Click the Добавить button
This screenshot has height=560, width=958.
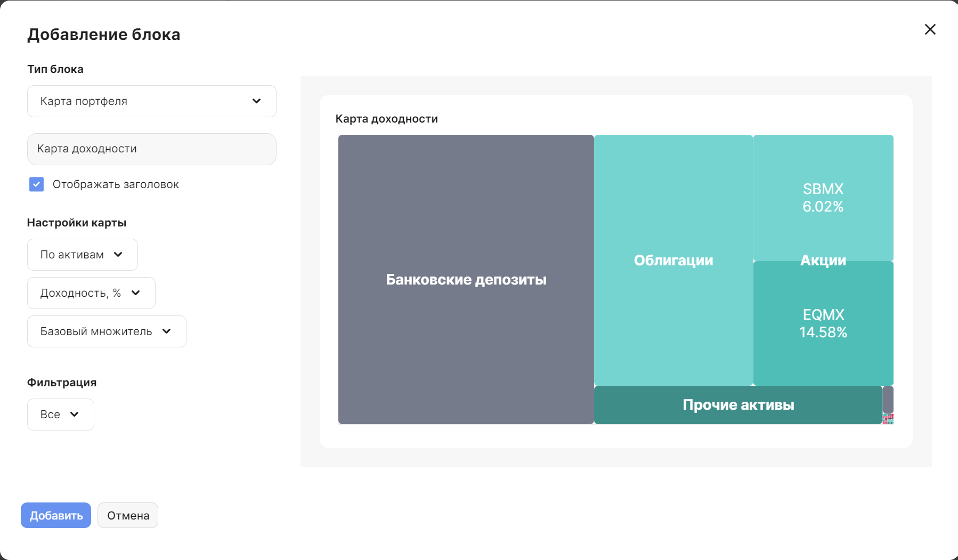[56, 515]
